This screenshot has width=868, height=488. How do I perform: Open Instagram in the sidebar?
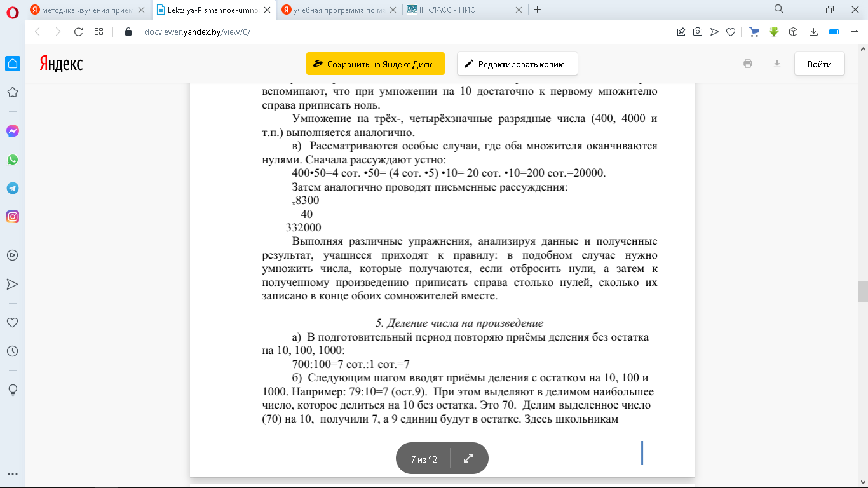[x=12, y=217]
